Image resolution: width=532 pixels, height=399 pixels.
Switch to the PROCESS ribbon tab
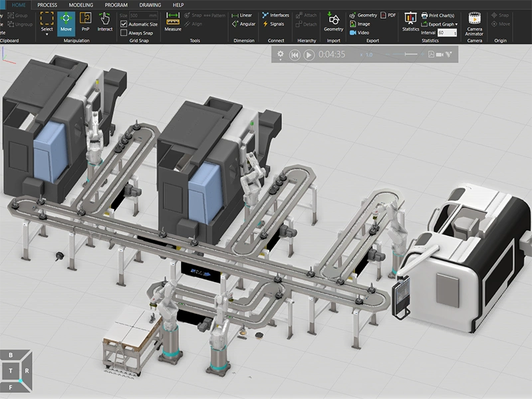(47, 5)
